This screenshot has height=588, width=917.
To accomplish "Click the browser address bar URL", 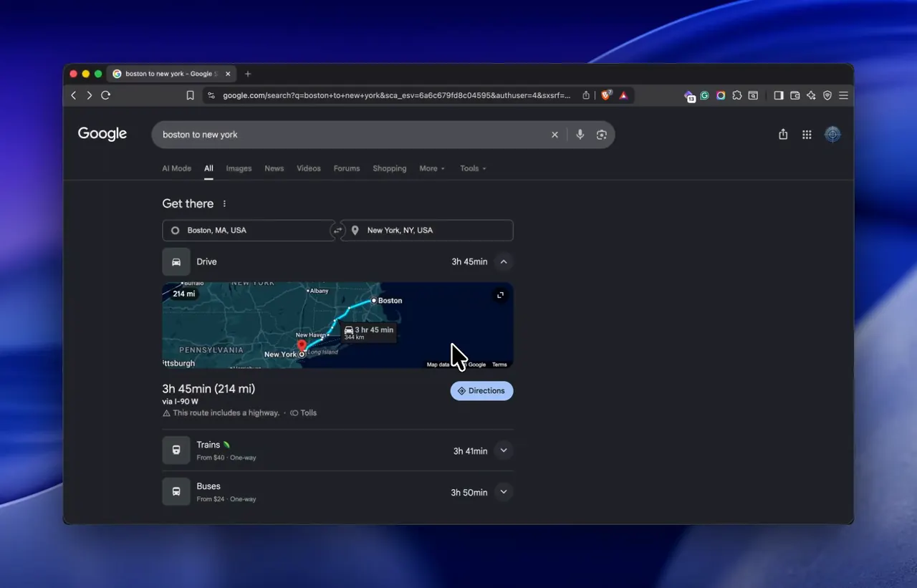I will (396, 95).
